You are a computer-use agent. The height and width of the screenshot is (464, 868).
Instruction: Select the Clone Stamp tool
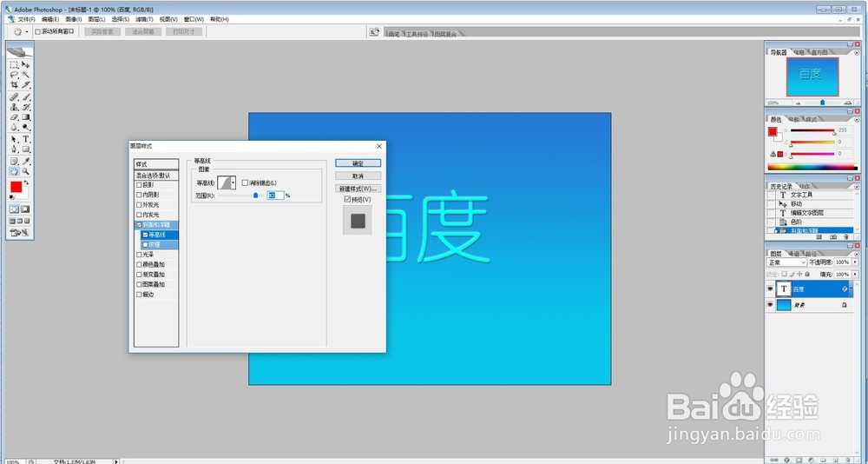point(15,107)
